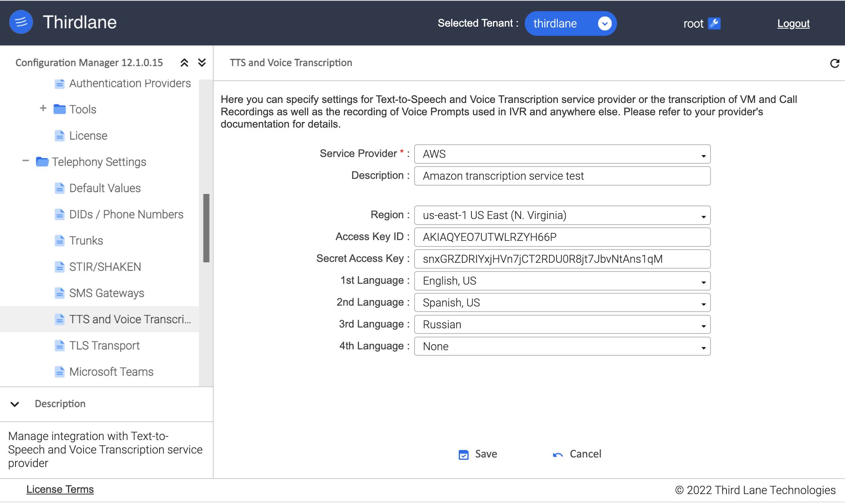Click Save to apply TTS settings

pyautogui.click(x=478, y=454)
